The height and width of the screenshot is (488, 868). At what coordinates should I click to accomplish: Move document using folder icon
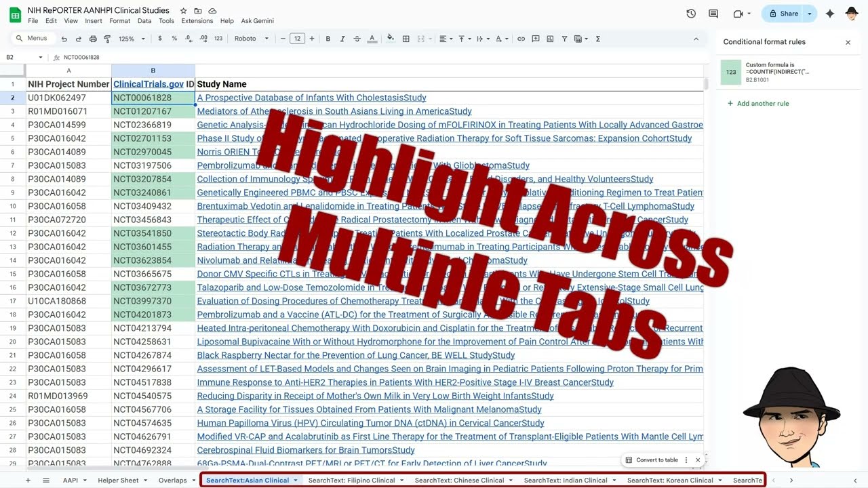point(198,11)
